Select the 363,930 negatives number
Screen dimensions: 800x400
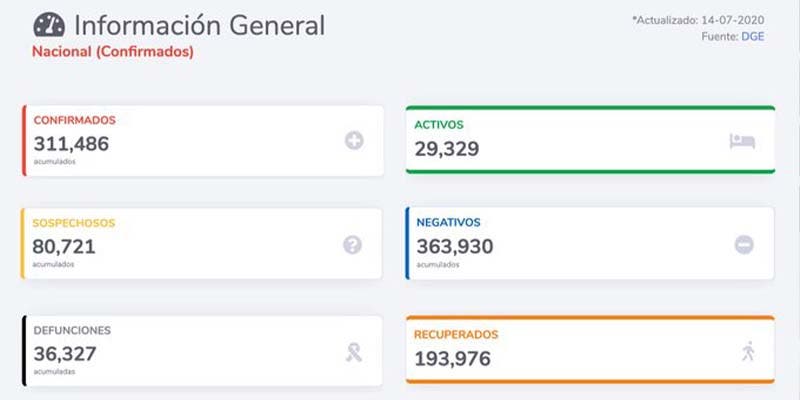[453, 246]
